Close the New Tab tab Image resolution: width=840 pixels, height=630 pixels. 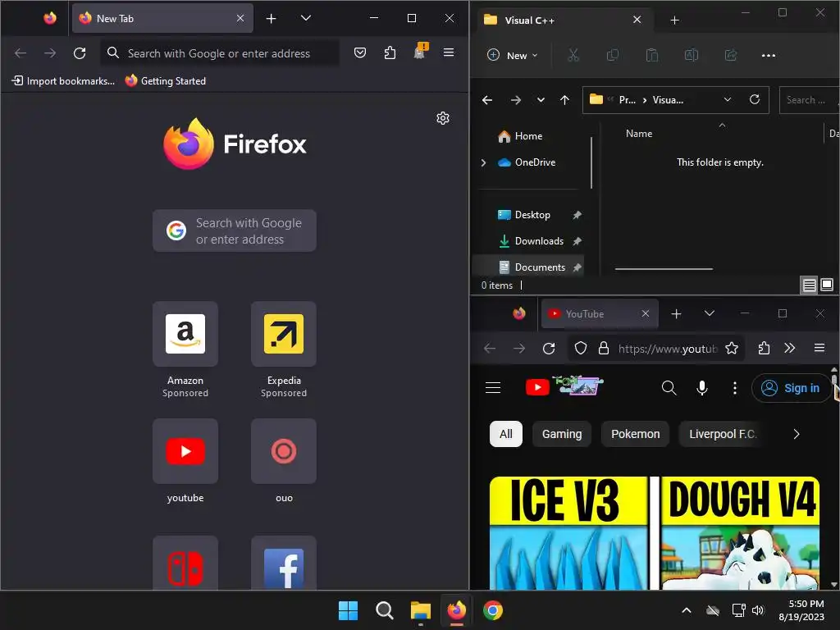point(240,18)
